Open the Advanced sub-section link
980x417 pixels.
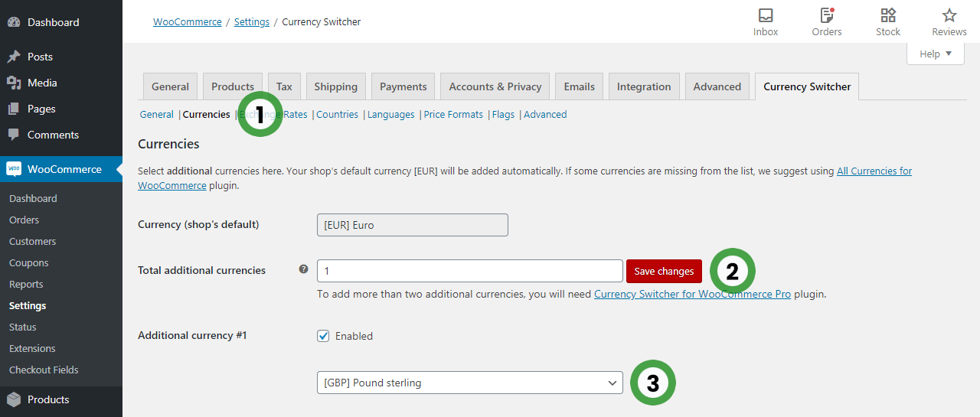click(x=545, y=115)
